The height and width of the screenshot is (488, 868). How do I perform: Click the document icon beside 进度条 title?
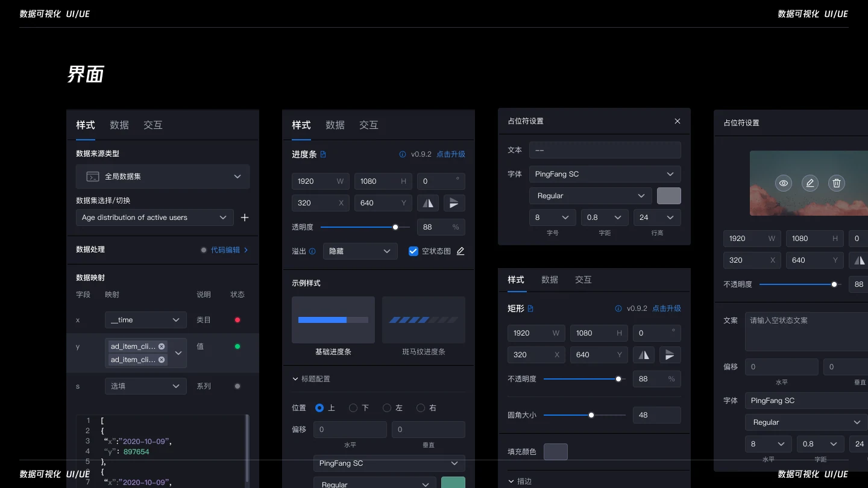(323, 154)
